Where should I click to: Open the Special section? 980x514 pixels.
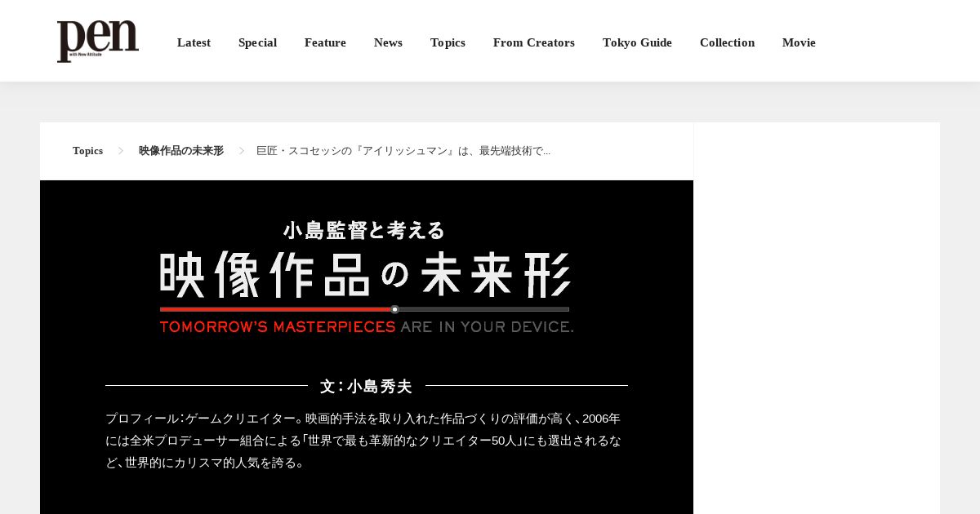pos(257,42)
